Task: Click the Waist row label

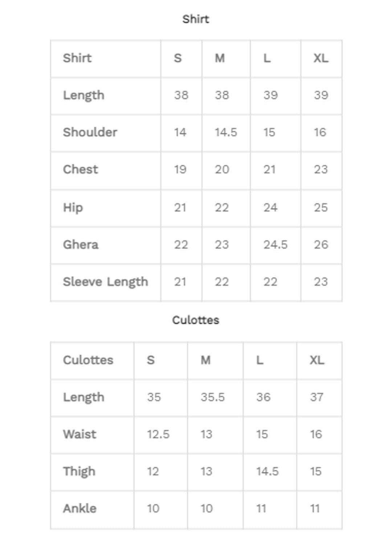Action: coord(80,434)
